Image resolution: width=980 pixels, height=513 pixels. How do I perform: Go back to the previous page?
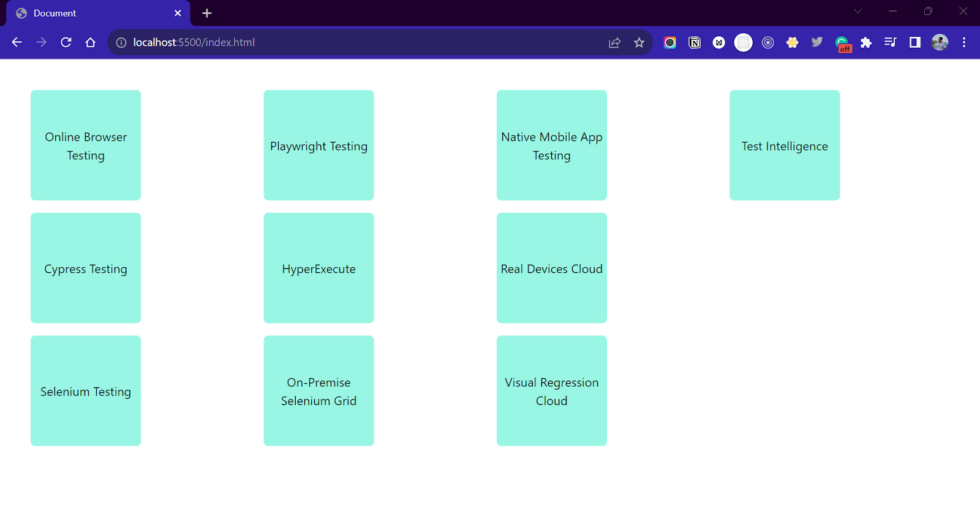coord(17,42)
